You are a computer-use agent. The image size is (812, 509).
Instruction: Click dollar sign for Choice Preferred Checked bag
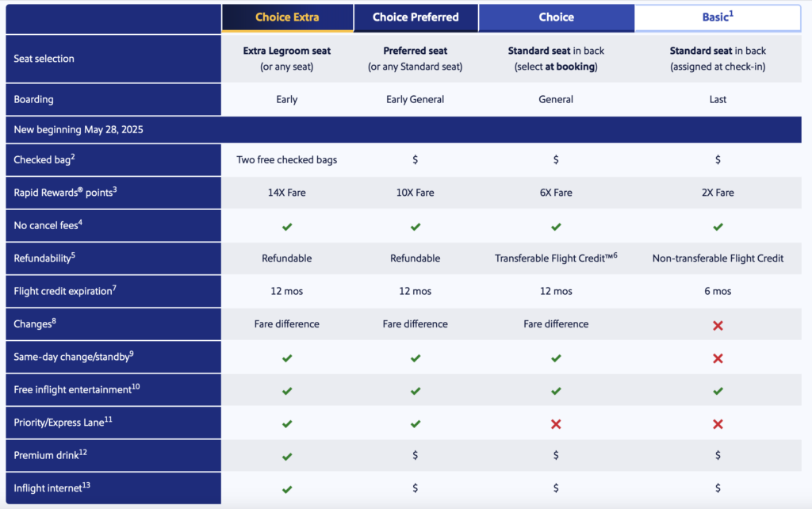pyautogui.click(x=416, y=159)
